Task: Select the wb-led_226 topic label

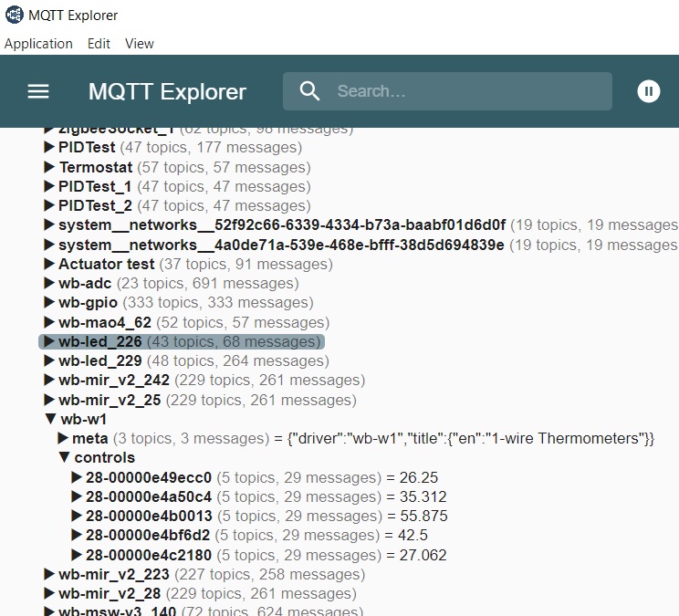Action: 100,341
